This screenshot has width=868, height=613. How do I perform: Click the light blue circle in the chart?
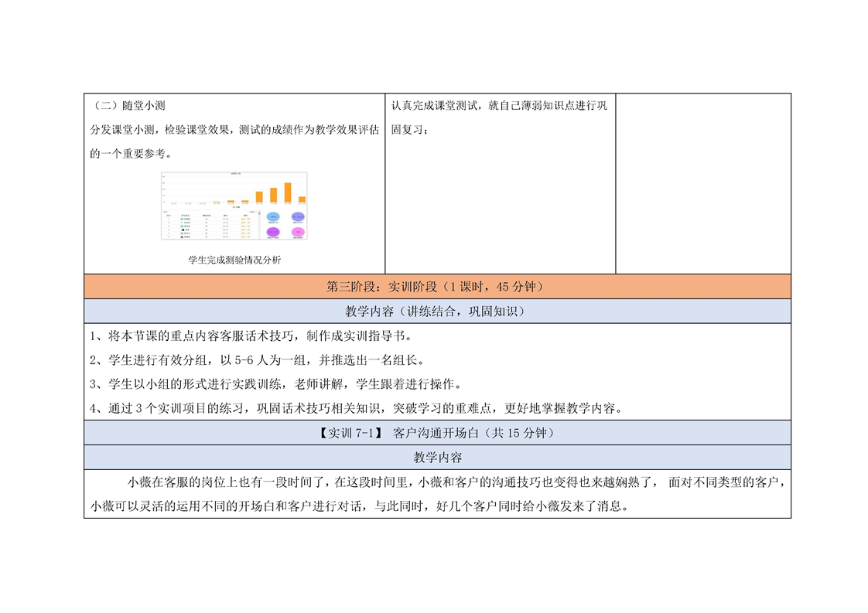tap(273, 217)
